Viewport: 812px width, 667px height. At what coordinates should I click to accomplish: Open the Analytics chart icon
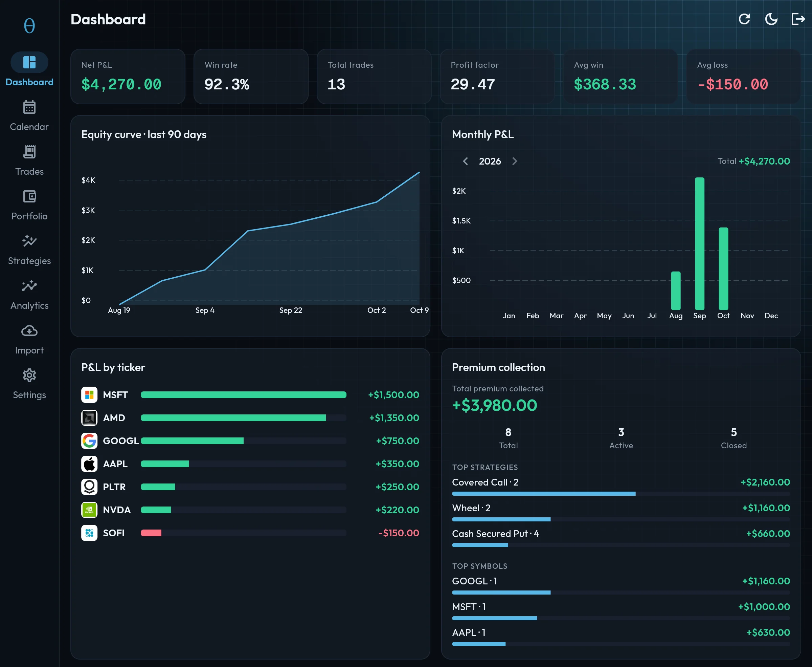click(29, 285)
